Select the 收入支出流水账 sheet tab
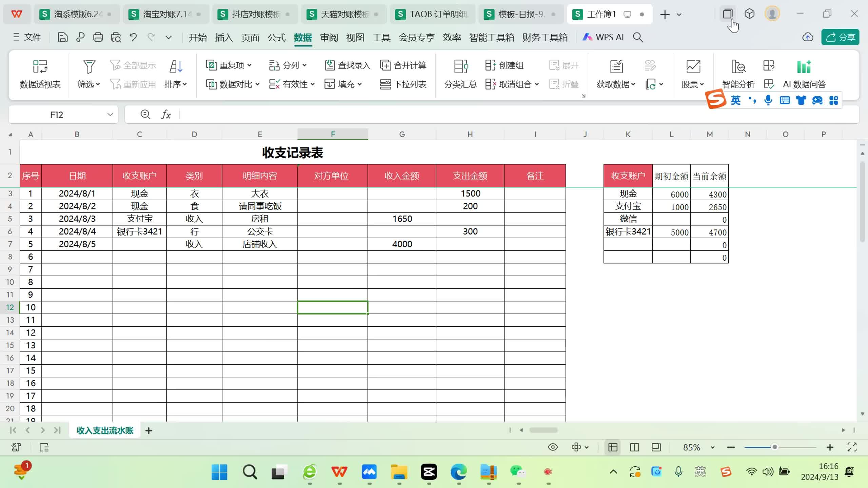 [x=105, y=430]
